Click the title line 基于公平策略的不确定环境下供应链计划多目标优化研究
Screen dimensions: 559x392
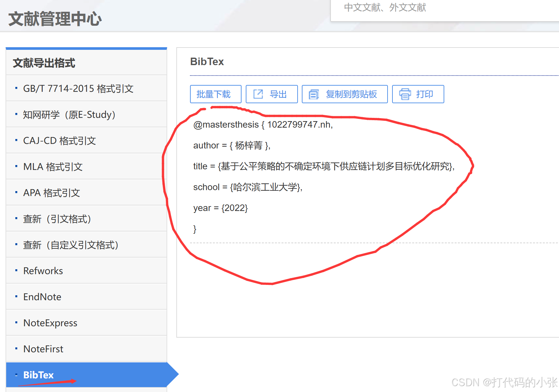tap(324, 166)
